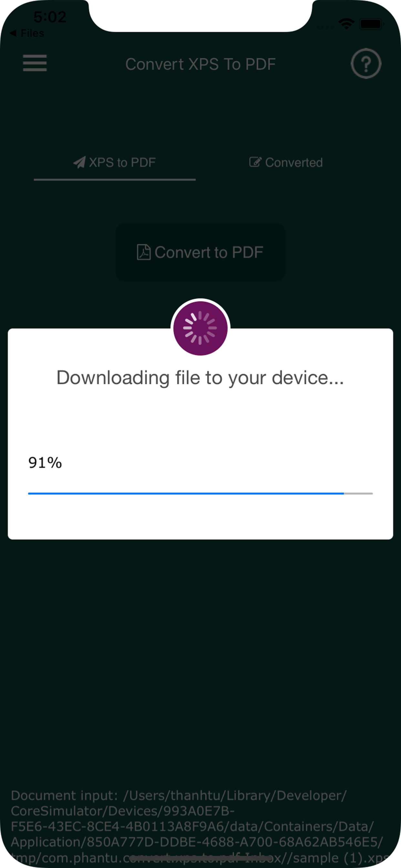Click the Convert XPS To PDF title
This screenshot has width=401, height=868.
200,64
